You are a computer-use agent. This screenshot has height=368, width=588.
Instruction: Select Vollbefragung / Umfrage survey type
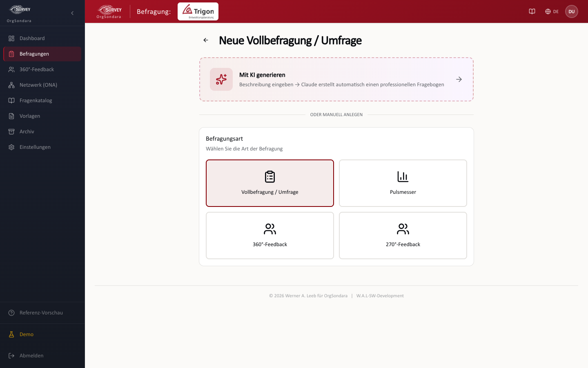point(270,183)
